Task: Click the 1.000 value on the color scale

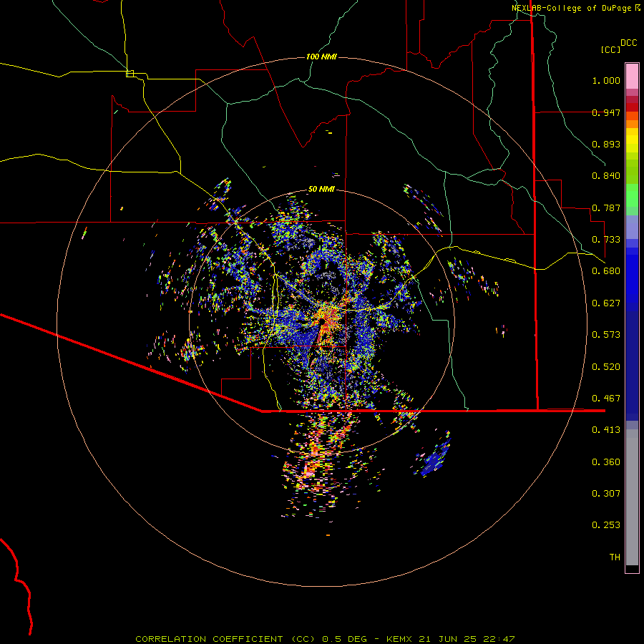Action: click(606, 80)
